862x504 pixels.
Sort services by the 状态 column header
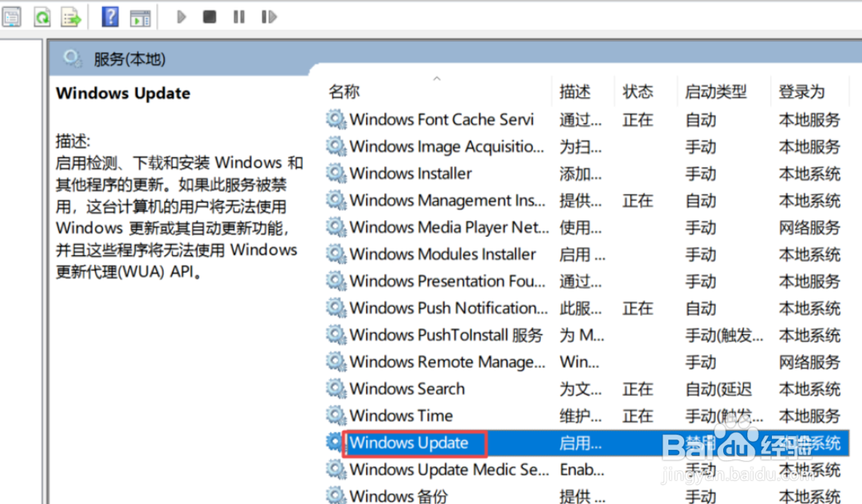click(637, 91)
